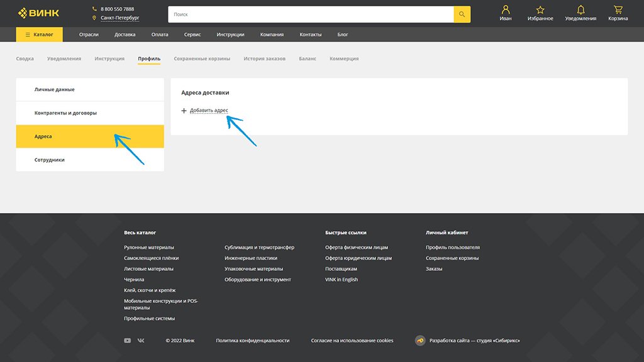Open Самоклеящиеся плёнки footer link
Image resolution: width=644 pixels, height=362 pixels.
click(x=151, y=258)
